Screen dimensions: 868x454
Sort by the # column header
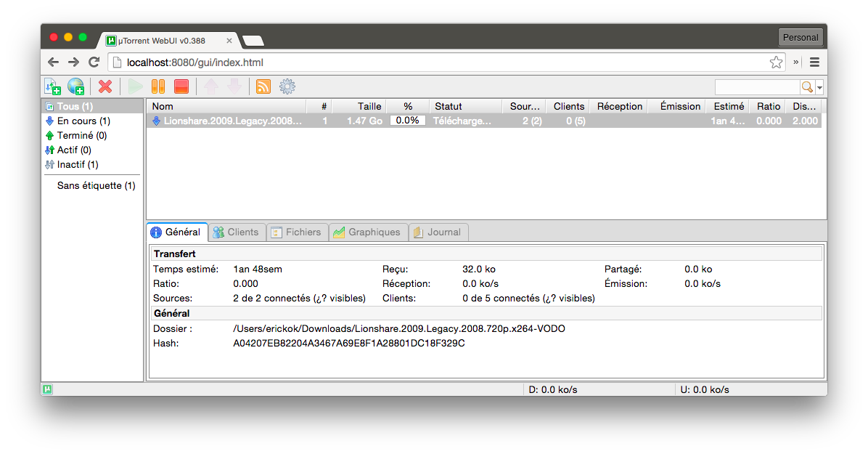click(x=319, y=107)
